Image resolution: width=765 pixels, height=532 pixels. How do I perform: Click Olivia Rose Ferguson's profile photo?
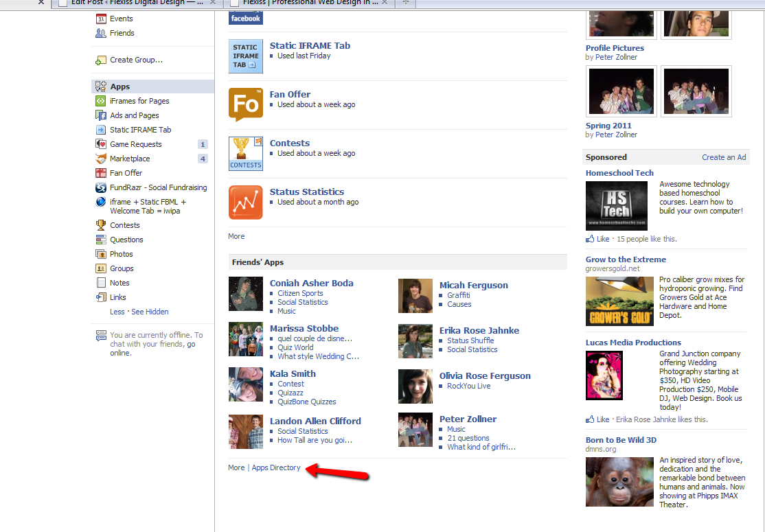coord(415,386)
